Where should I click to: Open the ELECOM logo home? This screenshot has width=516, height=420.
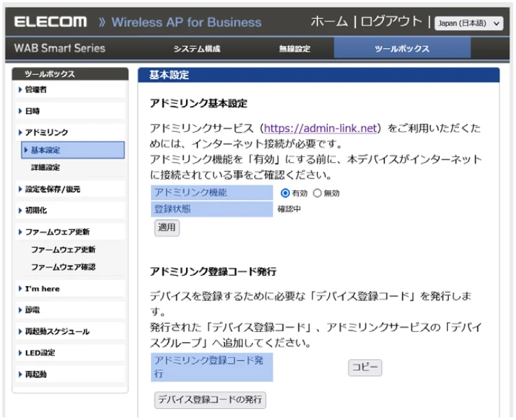pos(50,22)
